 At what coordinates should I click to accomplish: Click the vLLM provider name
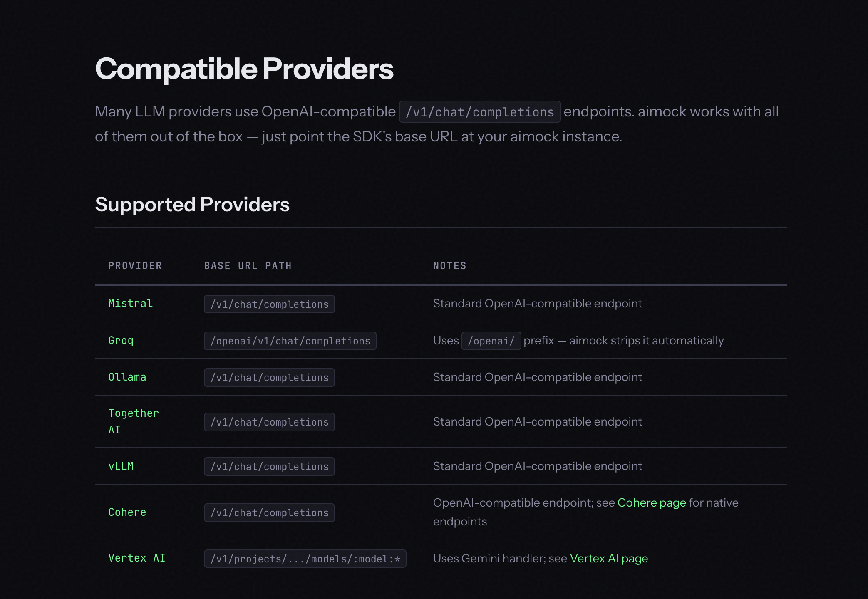point(121,466)
